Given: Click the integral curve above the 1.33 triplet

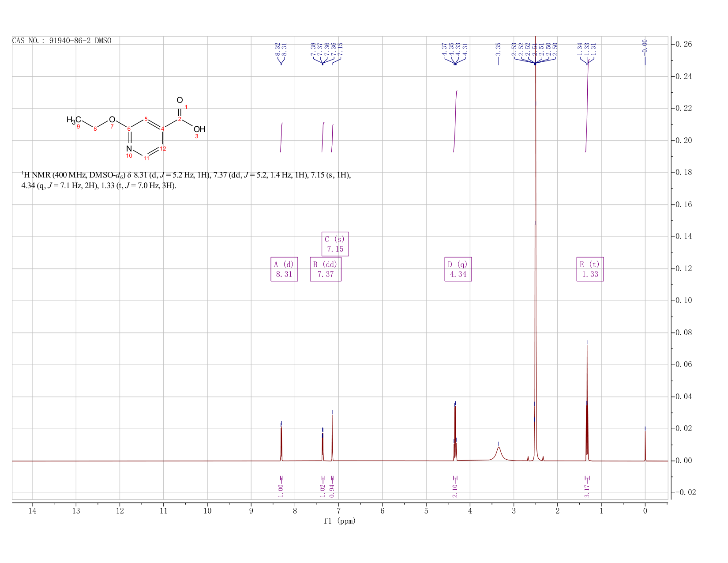Looking at the screenshot, I should (587, 106).
